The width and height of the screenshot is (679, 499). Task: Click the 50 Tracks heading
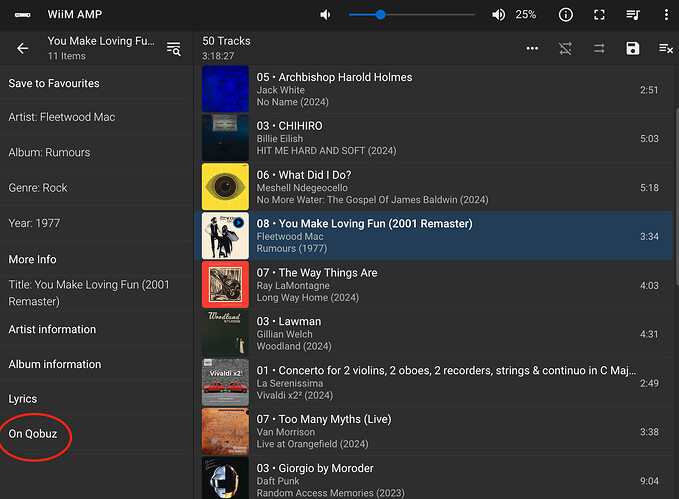tap(226, 41)
